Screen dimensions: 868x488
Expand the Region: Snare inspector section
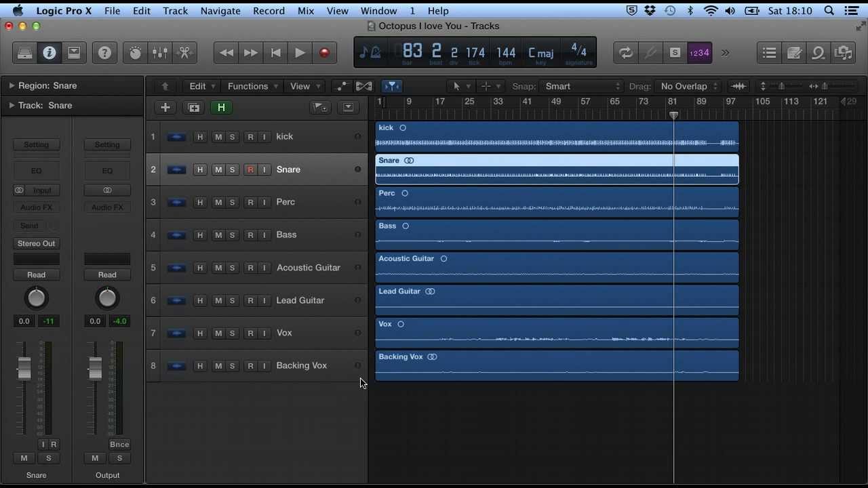(x=12, y=85)
